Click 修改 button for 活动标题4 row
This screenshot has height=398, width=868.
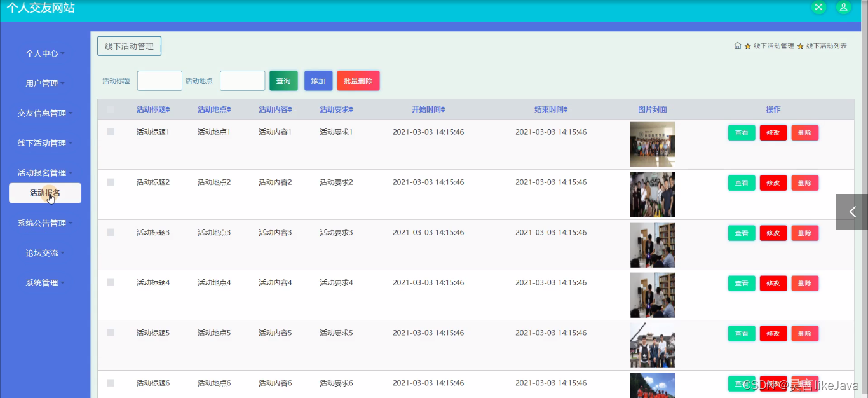[x=773, y=284]
